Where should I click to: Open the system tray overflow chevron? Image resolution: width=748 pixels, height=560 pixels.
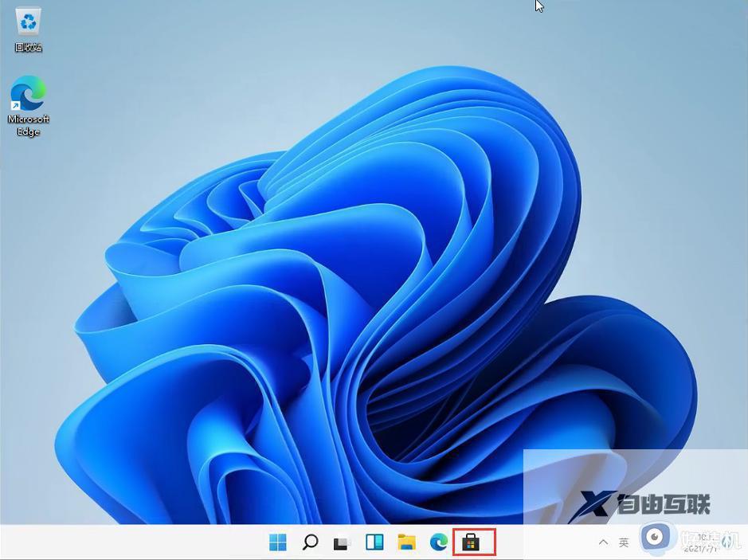point(603,541)
